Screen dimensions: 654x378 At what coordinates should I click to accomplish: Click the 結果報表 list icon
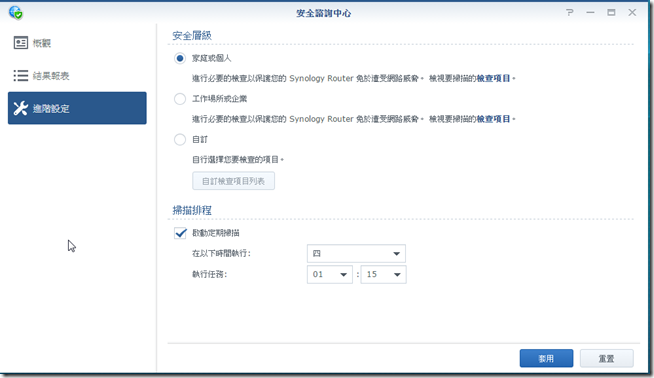20,76
